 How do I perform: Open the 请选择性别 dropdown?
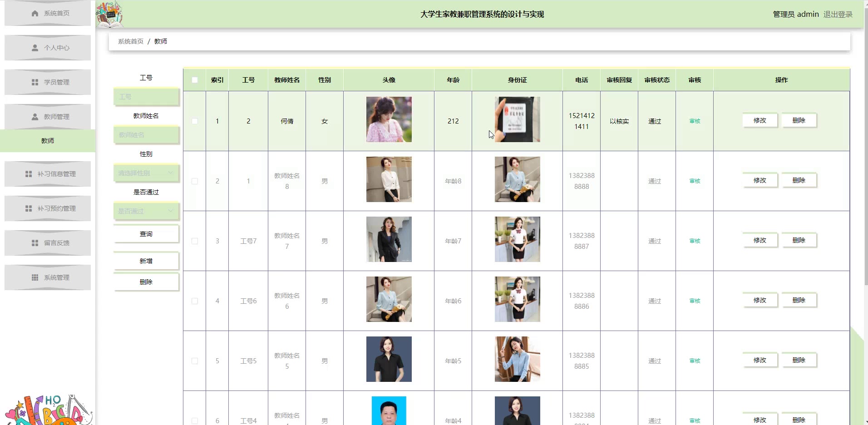[x=146, y=173]
